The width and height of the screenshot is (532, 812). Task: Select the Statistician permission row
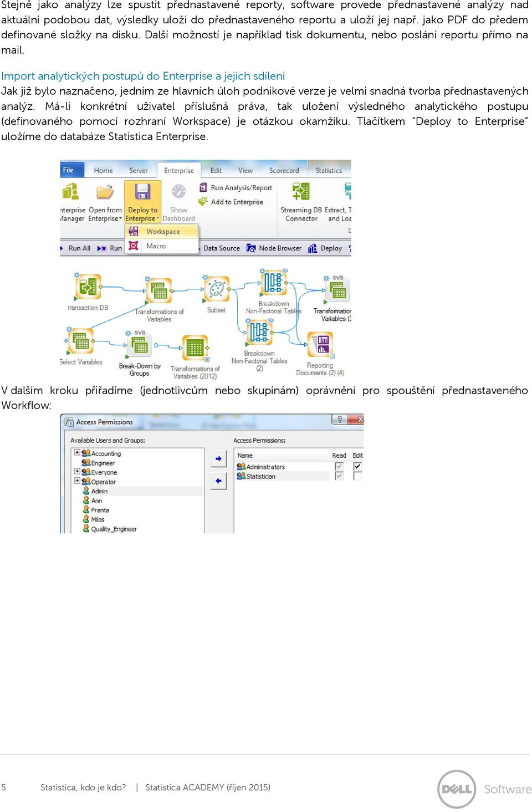click(282, 476)
